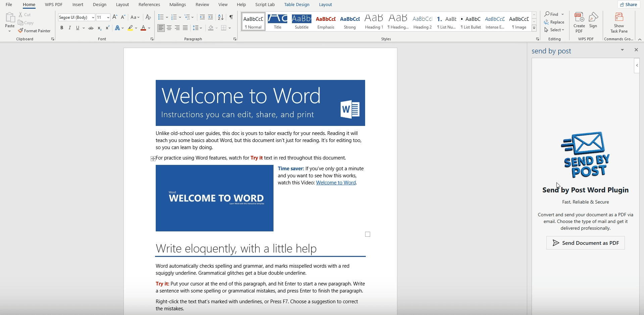Apply red font color
This screenshot has height=315, width=644.
click(143, 28)
